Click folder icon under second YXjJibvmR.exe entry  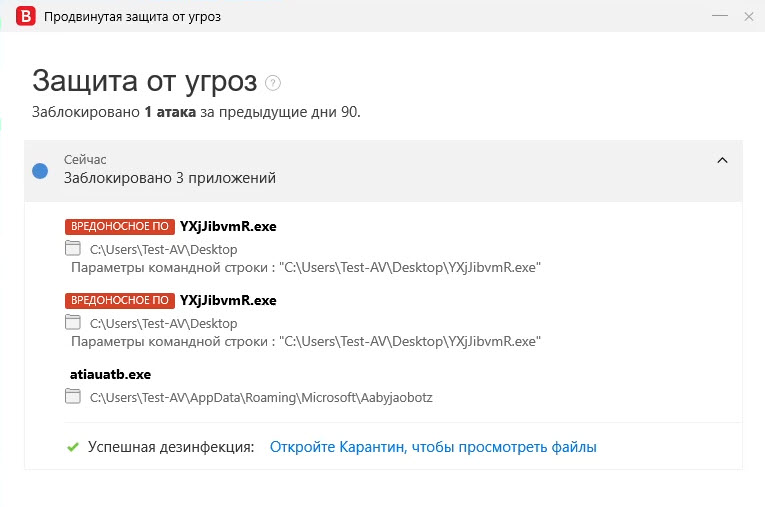pyautogui.click(x=72, y=322)
